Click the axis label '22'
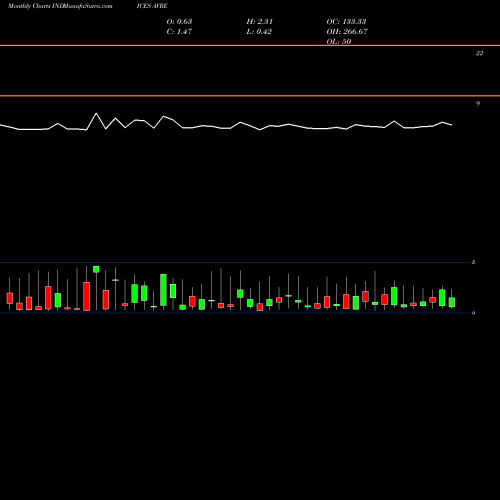 (479, 53)
